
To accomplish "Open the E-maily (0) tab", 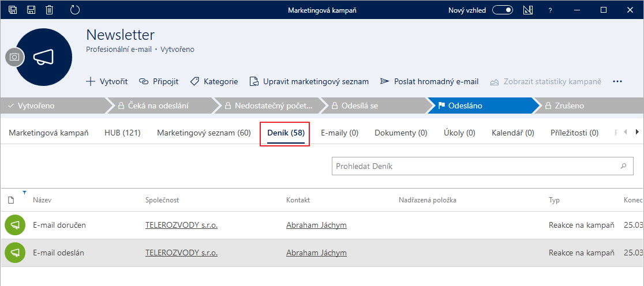I will [340, 133].
